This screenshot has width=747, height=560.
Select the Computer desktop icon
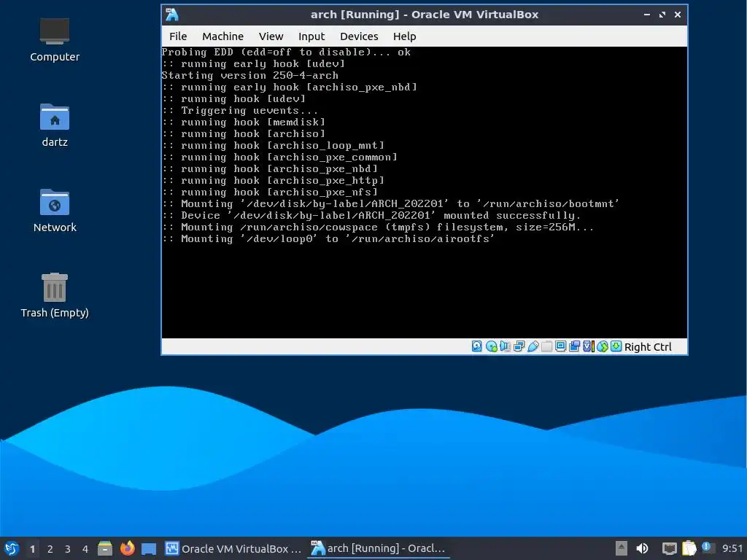click(x=55, y=40)
